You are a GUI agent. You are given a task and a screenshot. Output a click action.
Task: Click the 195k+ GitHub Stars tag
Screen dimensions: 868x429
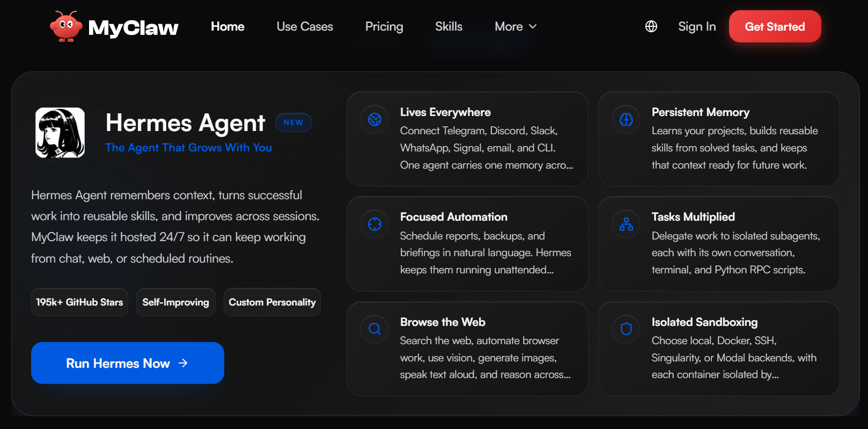(x=79, y=302)
